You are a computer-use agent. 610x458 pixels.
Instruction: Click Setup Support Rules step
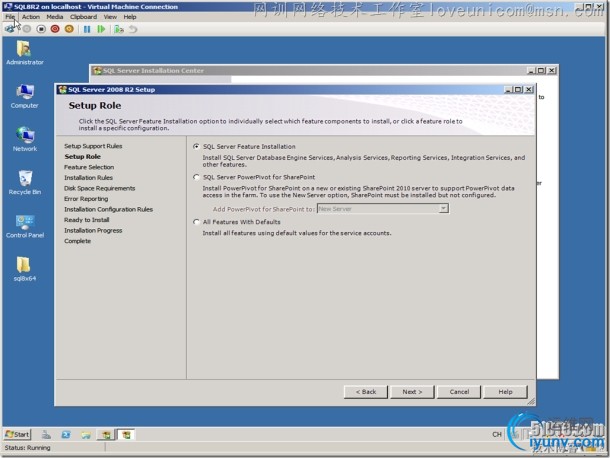pyautogui.click(x=93, y=146)
